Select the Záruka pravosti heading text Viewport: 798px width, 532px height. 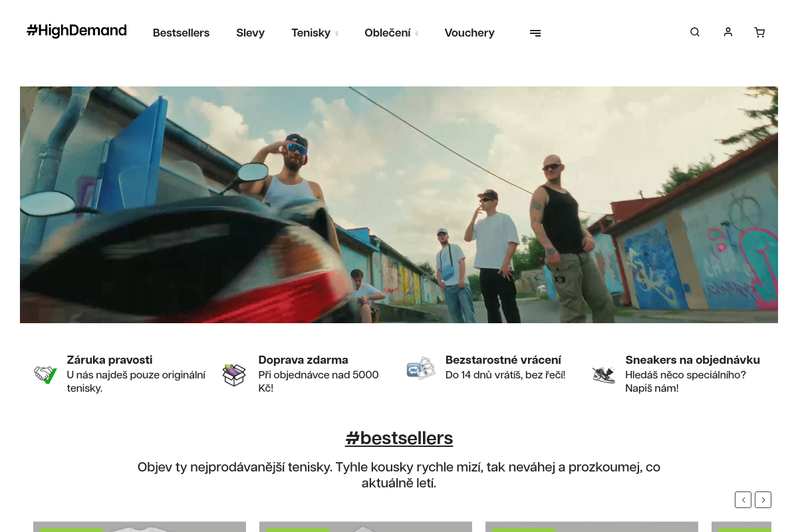(110, 360)
